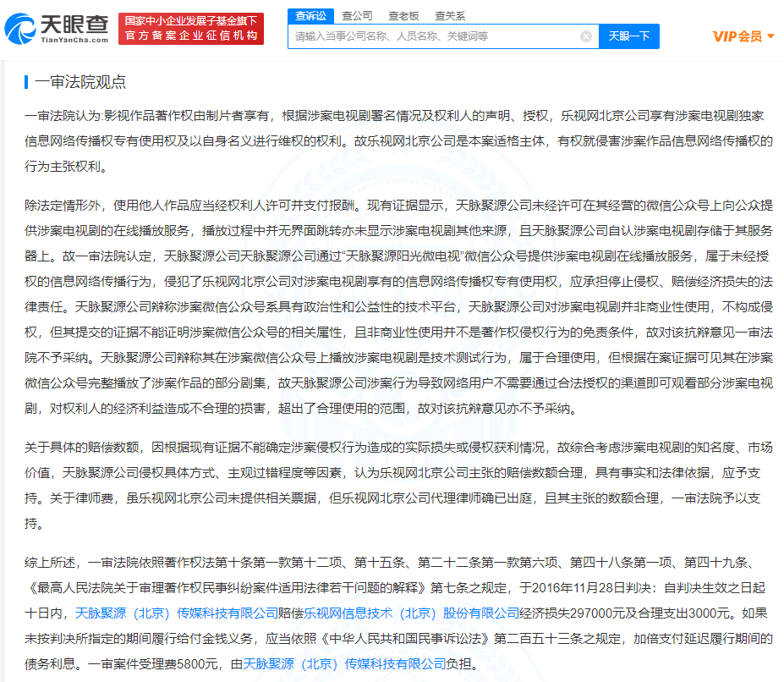
Task: Expand the VIP会员 dropdown arrow
Action: point(770,36)
